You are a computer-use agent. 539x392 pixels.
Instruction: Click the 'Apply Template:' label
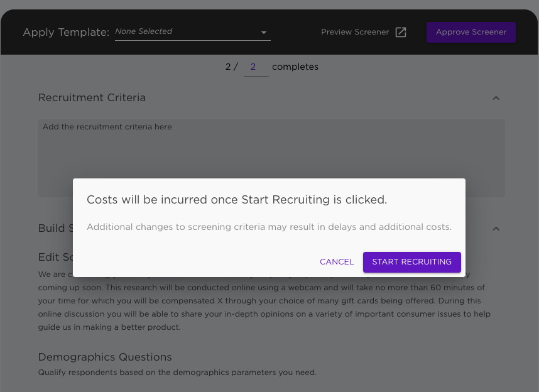66,32
